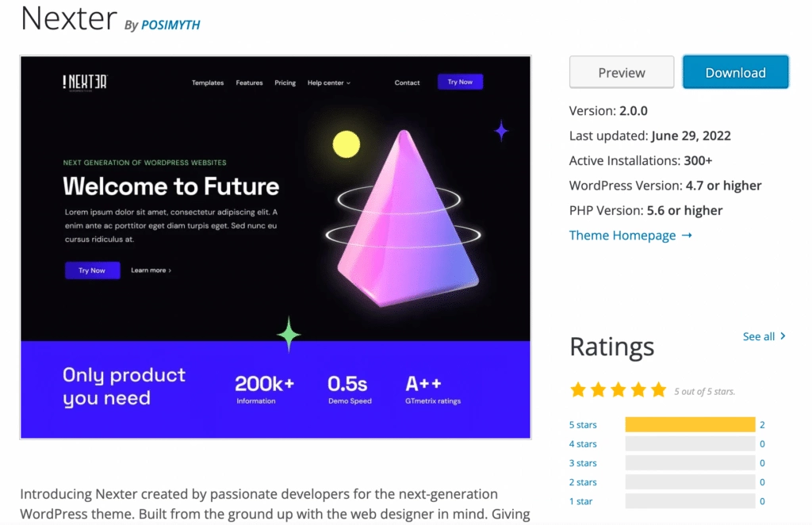Click the Contact link in theme preview

click(407, 82)
